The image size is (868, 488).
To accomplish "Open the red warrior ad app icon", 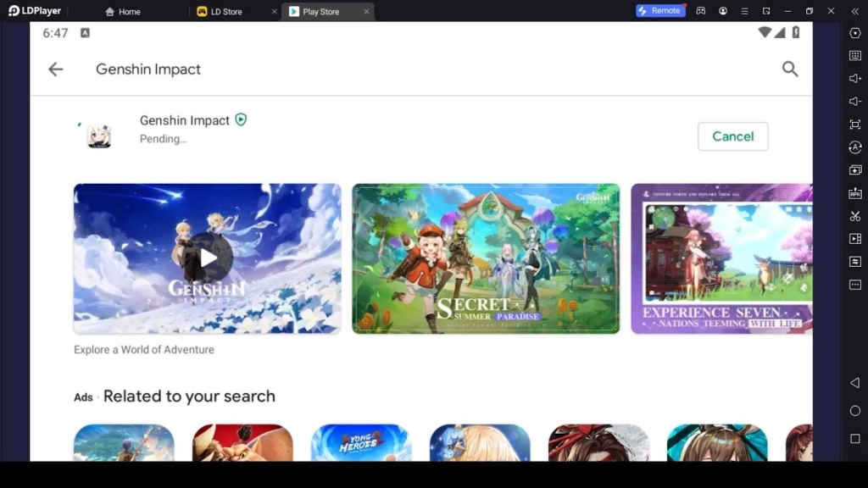I will [242, 442].
